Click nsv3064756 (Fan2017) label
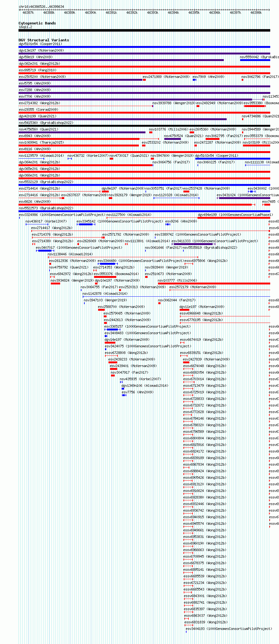This screenshot has height=644, width=279. [171, 162]
